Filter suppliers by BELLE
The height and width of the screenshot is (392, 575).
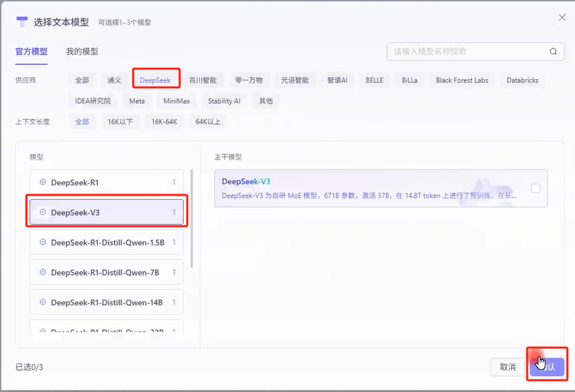(x=375, y=80)
